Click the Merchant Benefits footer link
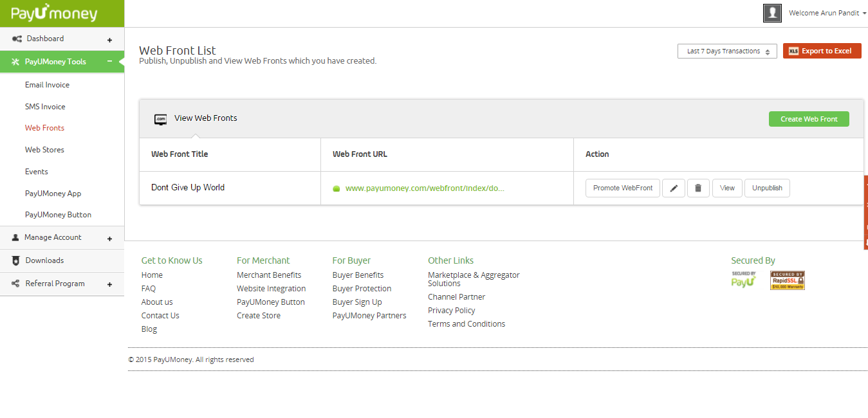868x418 pixels. 269,275
